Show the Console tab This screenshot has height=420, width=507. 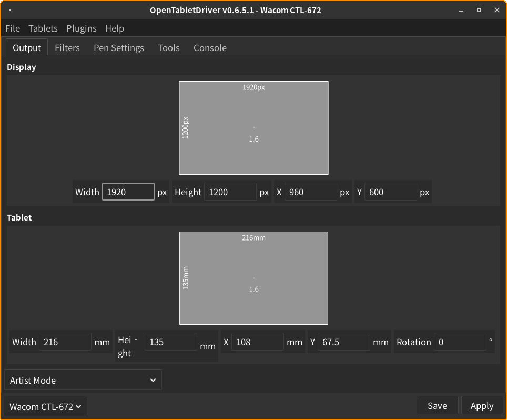pos(210,48)
